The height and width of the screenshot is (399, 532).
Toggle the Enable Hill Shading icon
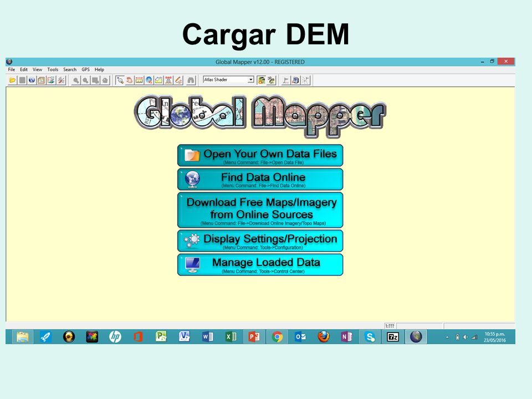pos(261,80)
